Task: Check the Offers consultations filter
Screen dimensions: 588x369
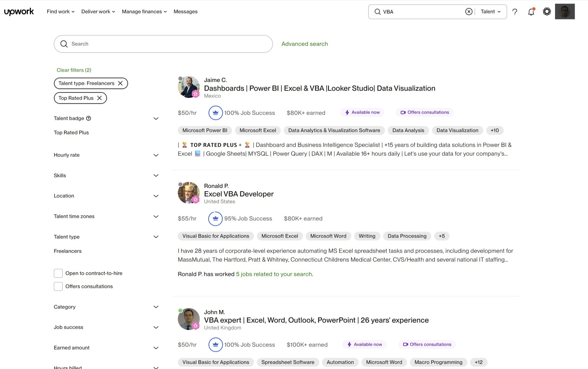Action: tap(58, 286)
